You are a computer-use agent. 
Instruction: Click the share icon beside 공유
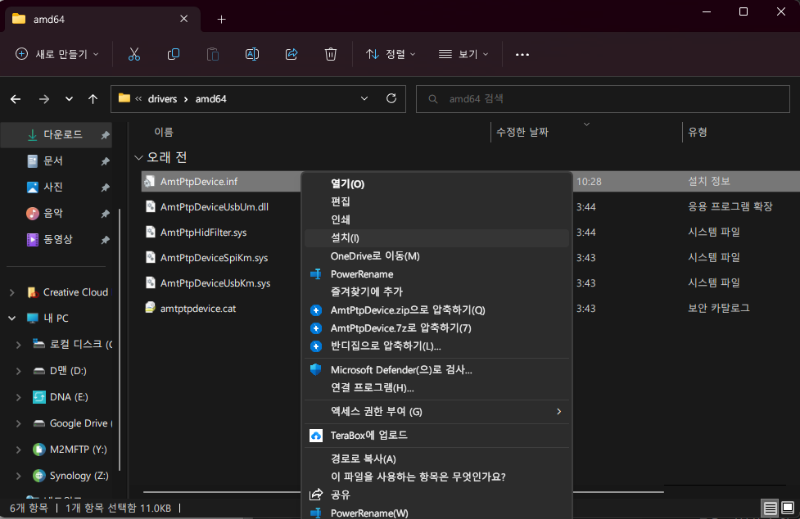[316, 495]
